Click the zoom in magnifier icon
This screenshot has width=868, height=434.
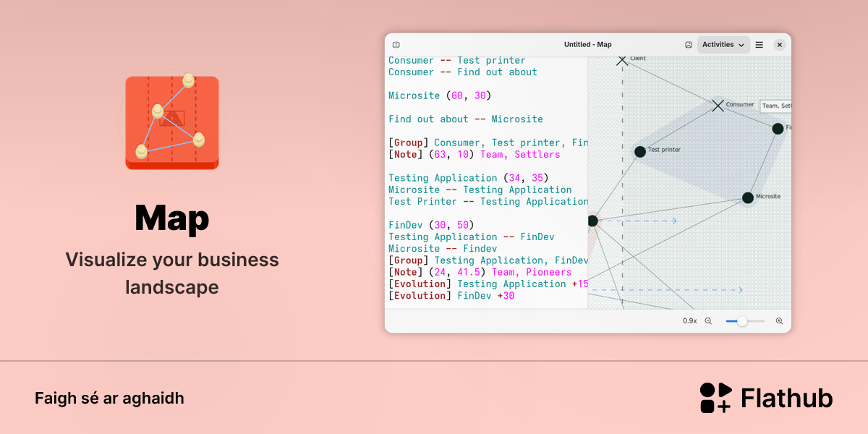(x=779, y=320)
